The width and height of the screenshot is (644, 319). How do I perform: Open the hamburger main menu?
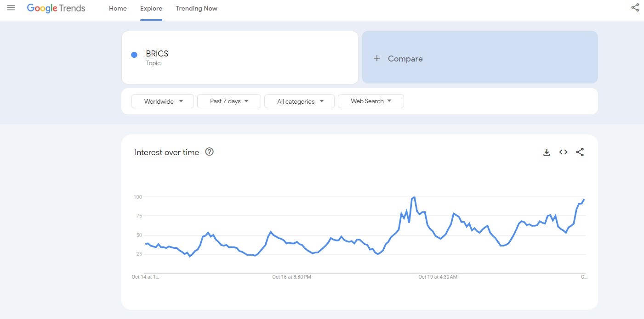click(11, 8)
